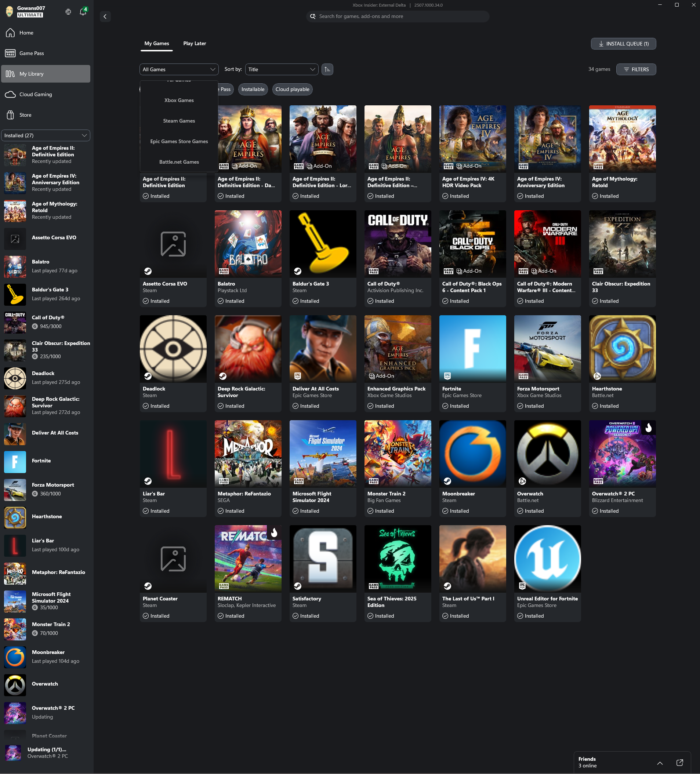Click the Clair Obscur: Expedition 33 title
The image size is (700, 774).
click(x=621, y=287)
